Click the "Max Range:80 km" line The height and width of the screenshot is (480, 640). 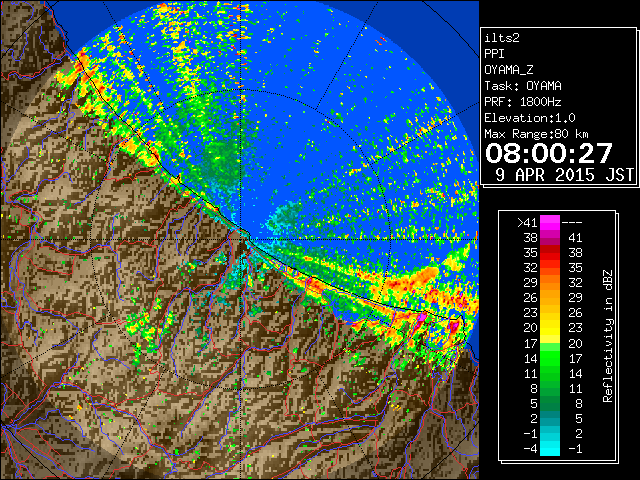tap(536, 134)
